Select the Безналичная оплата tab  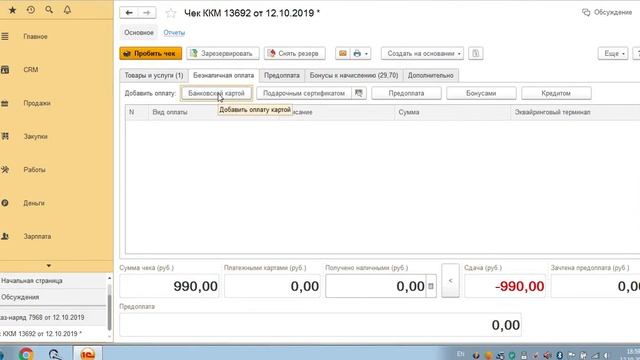point(223,76)
